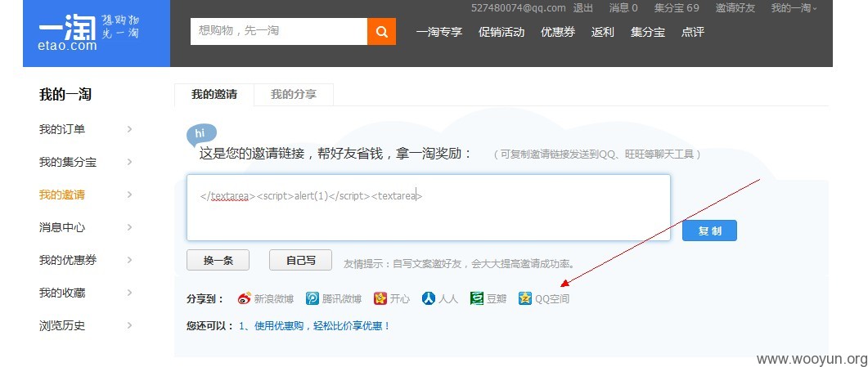The height and width of the screenshot is (367, 868).
Task: Click the 腾讯微博 share label
Action: coord(341,299)
